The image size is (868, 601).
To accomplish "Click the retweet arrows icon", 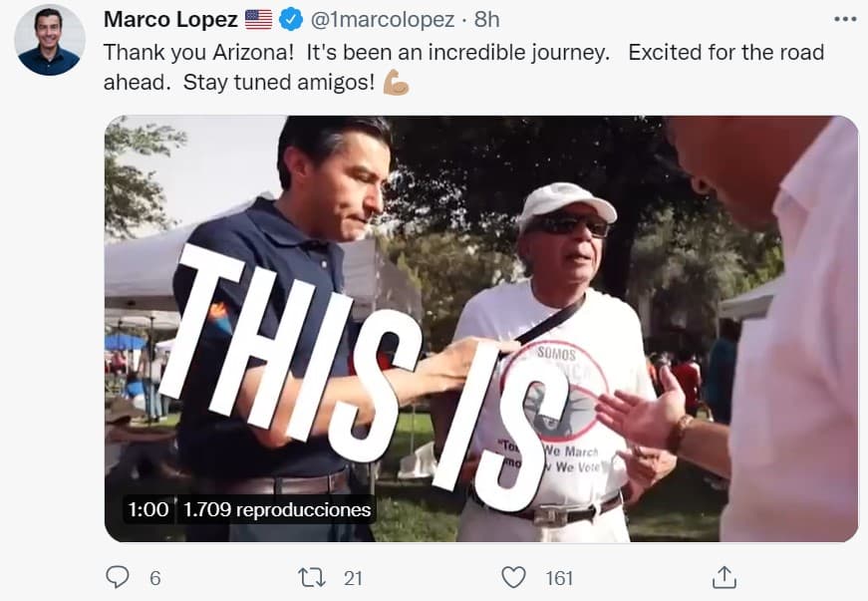I will tap(312, 578).
